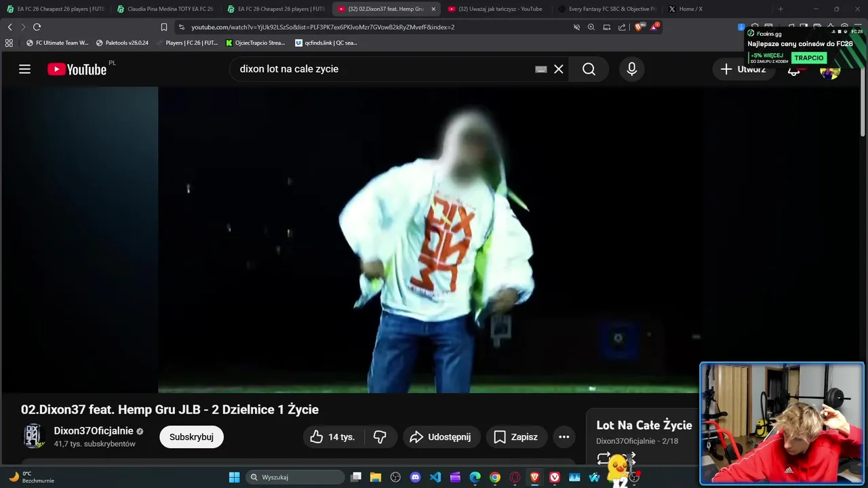Open Brave Rewards triangle icon
The width and height of the screenshot is (868, 488).
654,27
